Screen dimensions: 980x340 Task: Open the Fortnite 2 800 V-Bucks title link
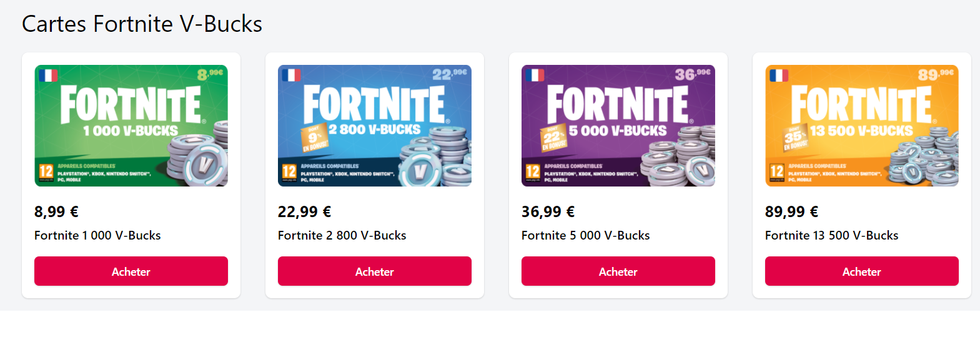click(342, 235)
